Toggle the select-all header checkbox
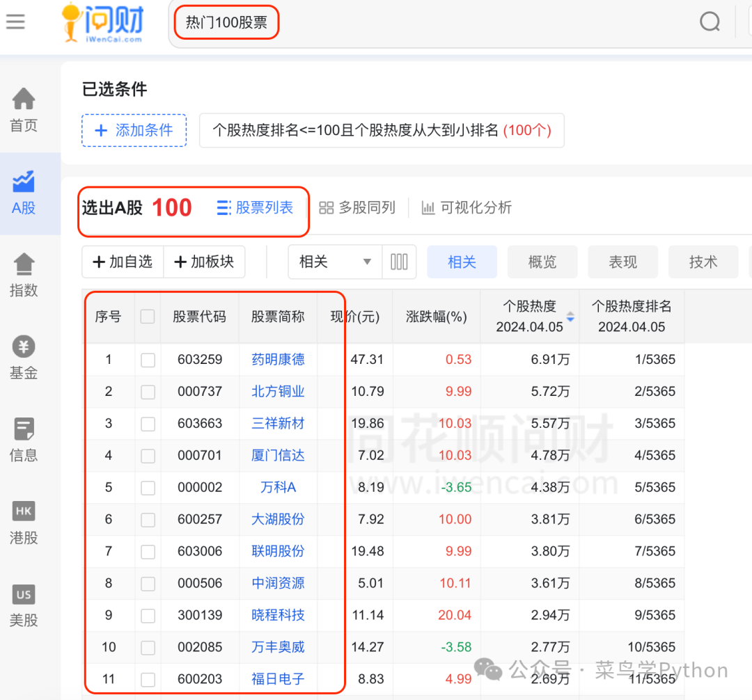 [x=148, y=316]
